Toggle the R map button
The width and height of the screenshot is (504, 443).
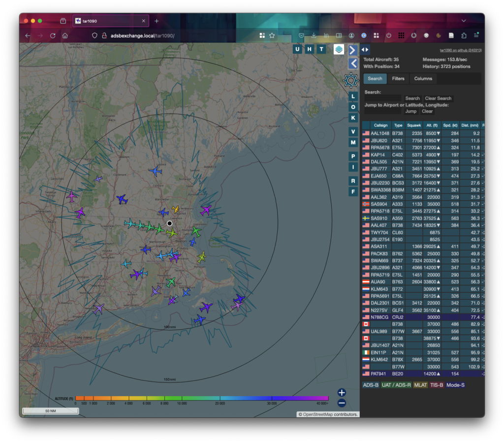pyautogui.click(x=353, y=181)
